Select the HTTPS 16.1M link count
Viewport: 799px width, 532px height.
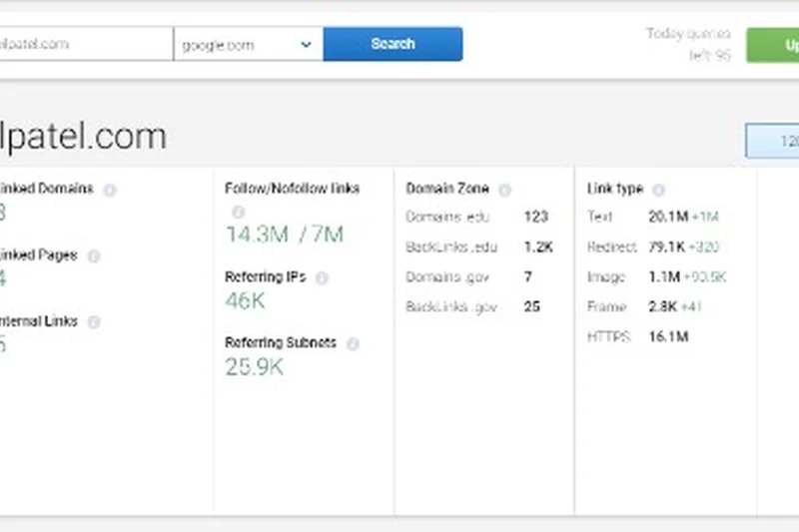(x=667, y=337)
